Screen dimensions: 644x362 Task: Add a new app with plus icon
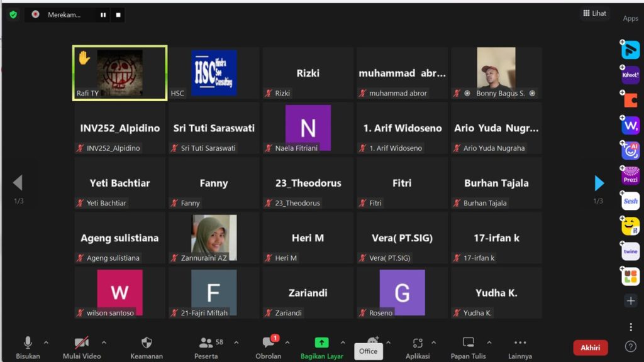pos(631,301)
